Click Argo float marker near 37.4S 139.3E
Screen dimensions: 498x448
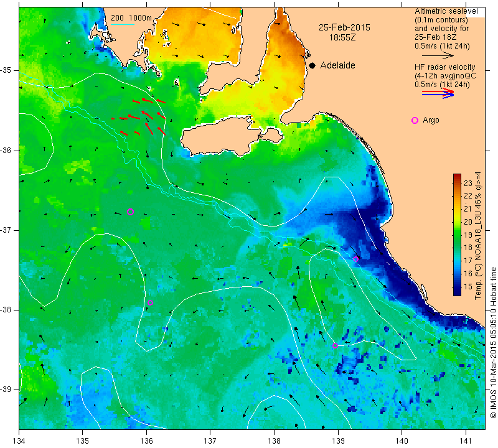click(355, 259)
